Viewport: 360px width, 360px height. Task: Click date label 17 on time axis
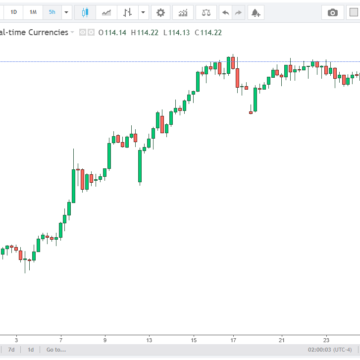pyautogui.click(x=233, y=340)
